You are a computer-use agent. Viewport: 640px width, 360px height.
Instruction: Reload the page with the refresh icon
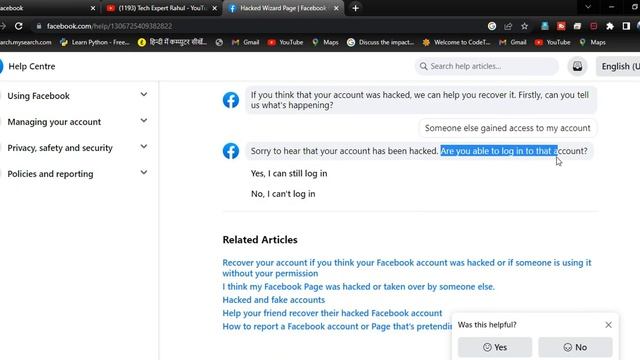point(18,26)
